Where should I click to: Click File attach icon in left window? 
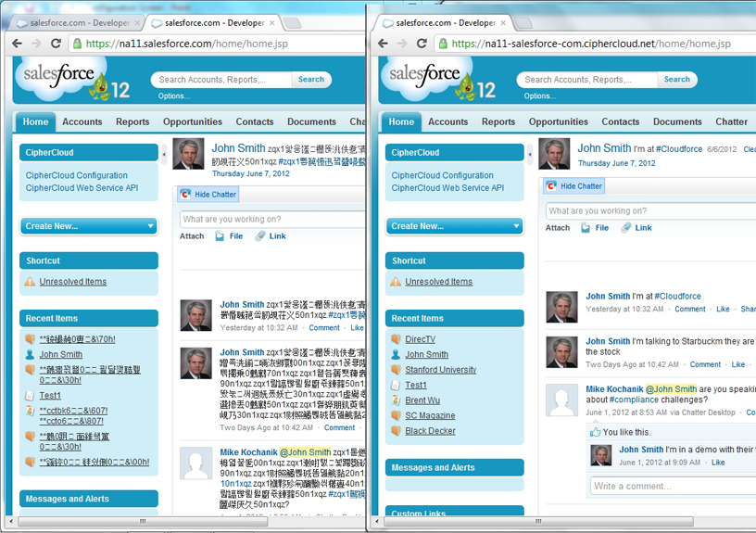pos(220,235)
